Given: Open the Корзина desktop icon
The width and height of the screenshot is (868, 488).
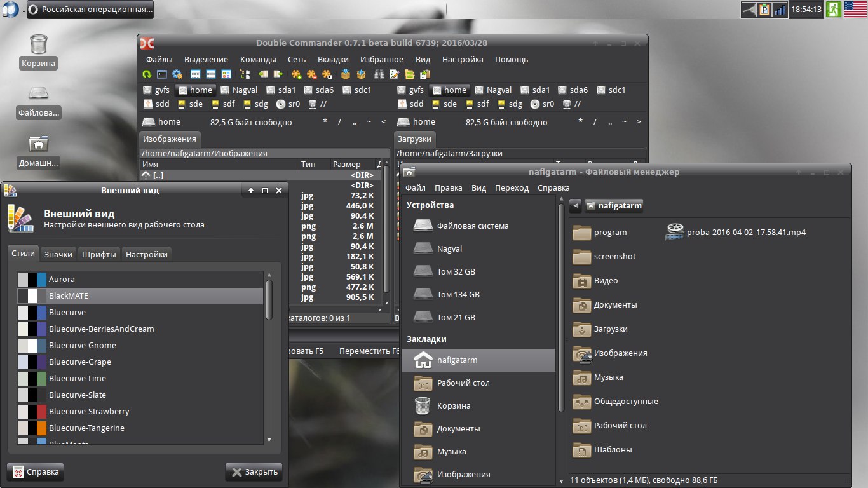Looking at the screenshot, I should point(38,44).
